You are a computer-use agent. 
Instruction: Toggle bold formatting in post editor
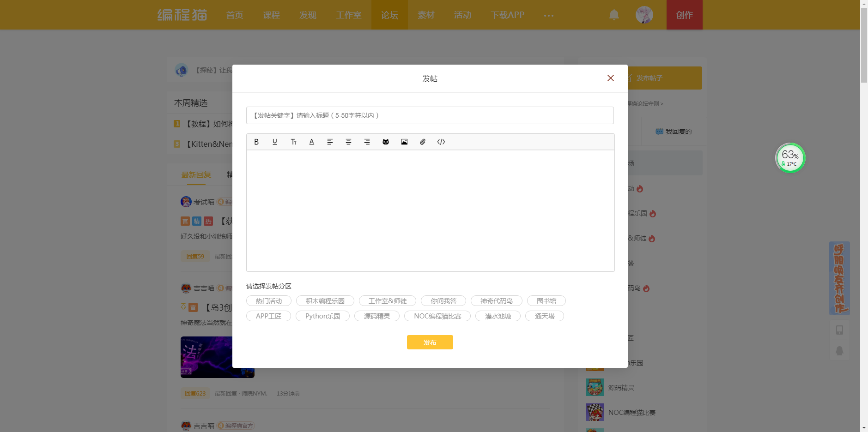pyautogui.click(x=256, y=142)
